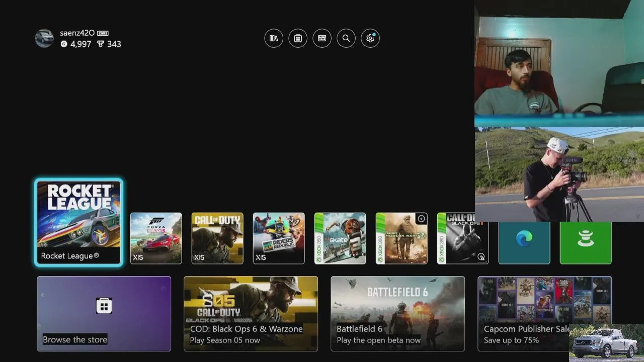Click the Play Season 05 now text
Image resolution: width=644 pixels, height=362 pixels.
(x=225, y=340)
